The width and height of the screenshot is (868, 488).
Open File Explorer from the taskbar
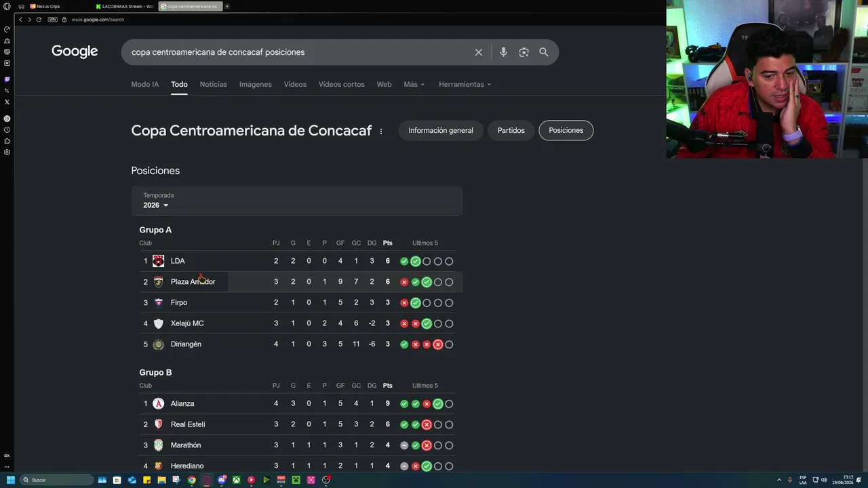(161, 480)
